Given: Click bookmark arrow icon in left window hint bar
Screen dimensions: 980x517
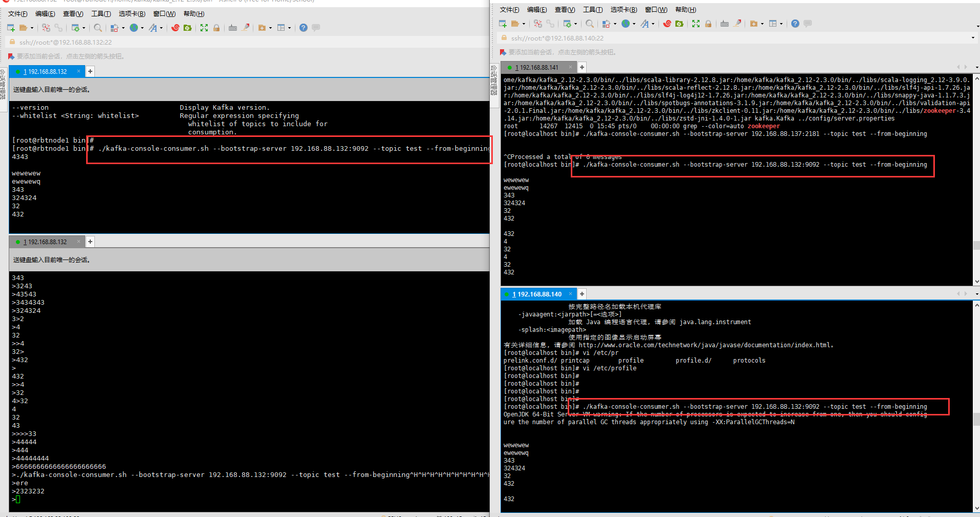Looking at the screenshot, I should pos(11,56).
